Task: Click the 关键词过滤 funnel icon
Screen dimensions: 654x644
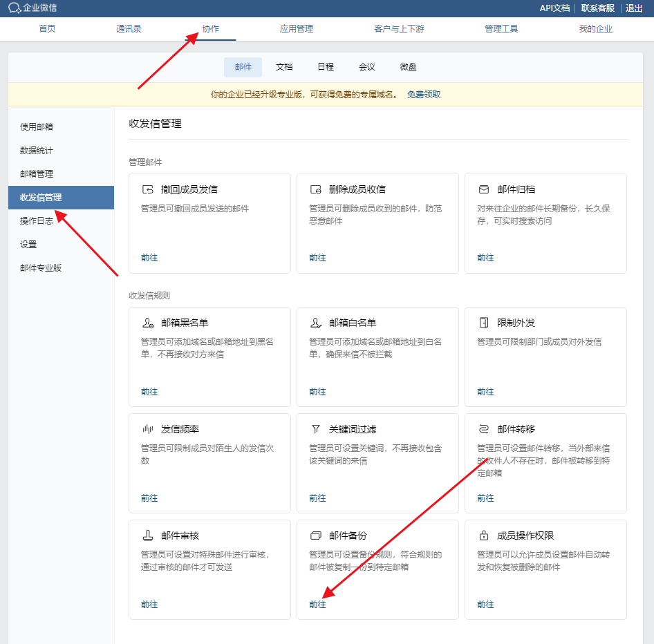Action: click(315, 429)
